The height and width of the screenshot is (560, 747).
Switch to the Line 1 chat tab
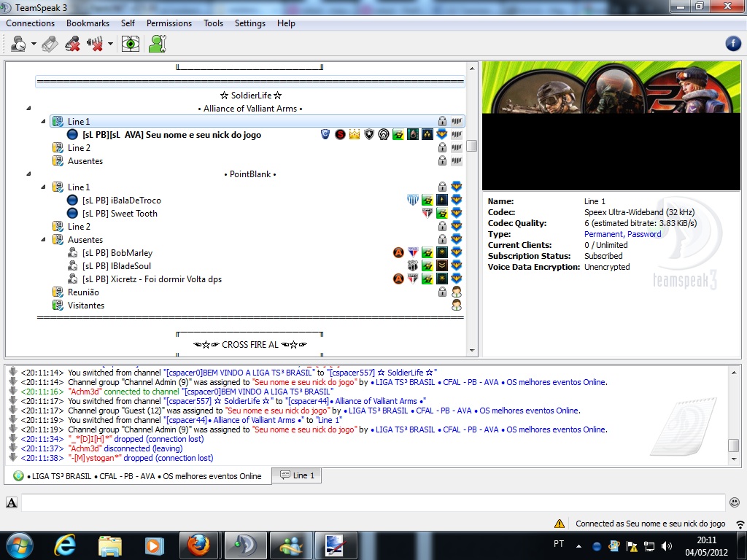297,475
